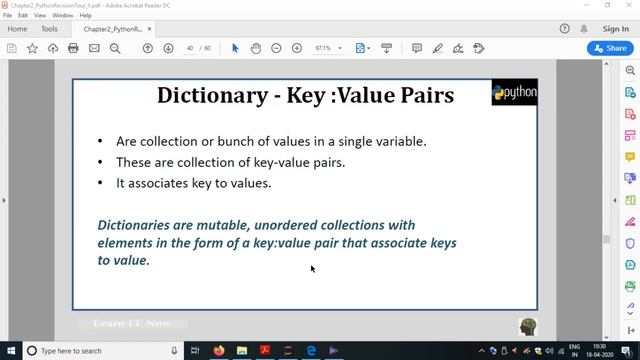640x360 pixels.
Task: Open green print production tool icon
Action: pos(630,286)
